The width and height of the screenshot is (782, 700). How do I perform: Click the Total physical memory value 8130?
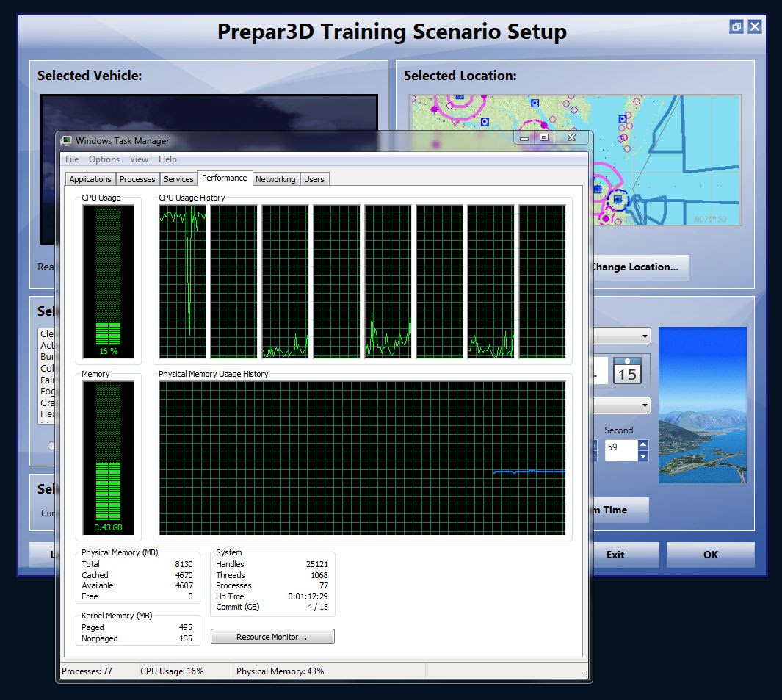click(184, 564)
